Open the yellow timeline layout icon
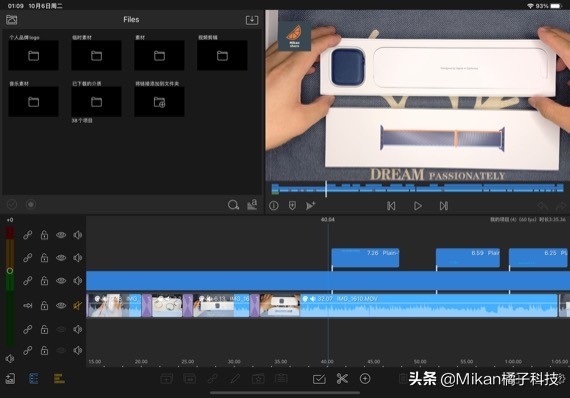Screen dimensions: 570x398 tap(59, 378)
